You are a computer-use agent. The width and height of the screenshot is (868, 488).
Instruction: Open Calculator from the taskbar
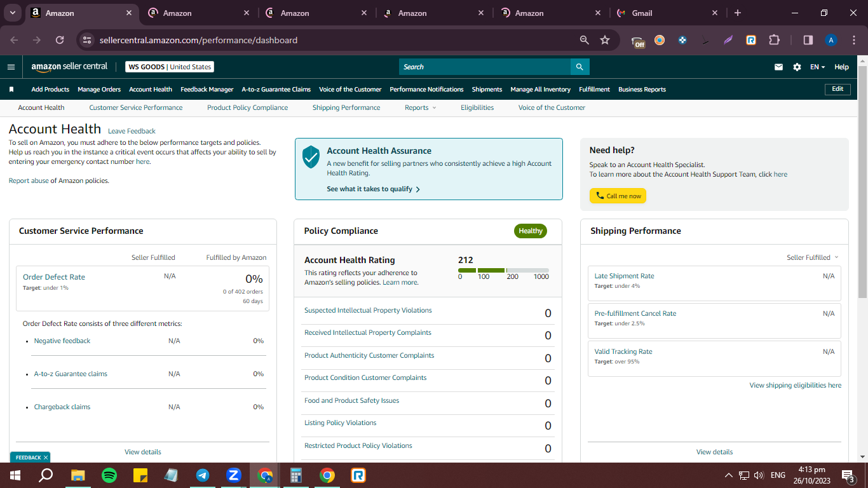[295, 475]
